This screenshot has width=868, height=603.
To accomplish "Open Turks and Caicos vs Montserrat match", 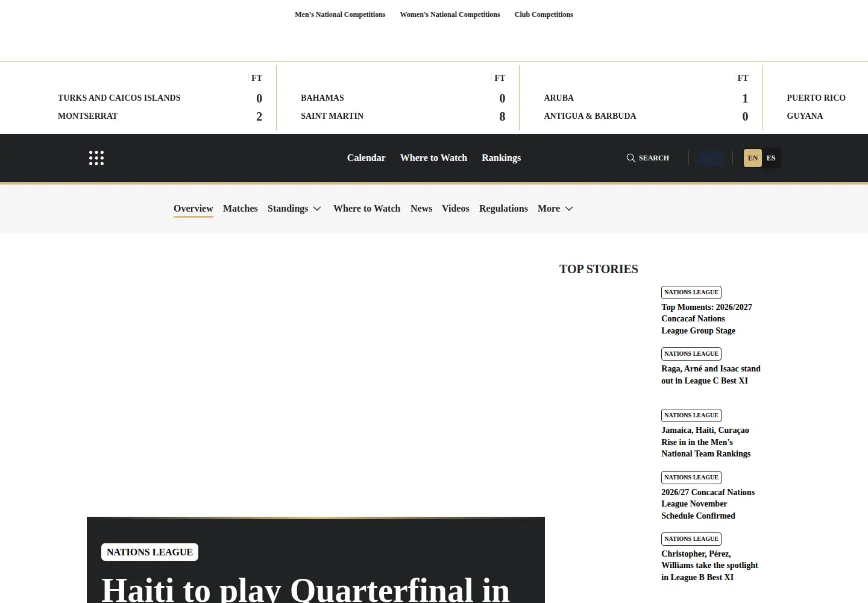I will click(x=160, y=98).
